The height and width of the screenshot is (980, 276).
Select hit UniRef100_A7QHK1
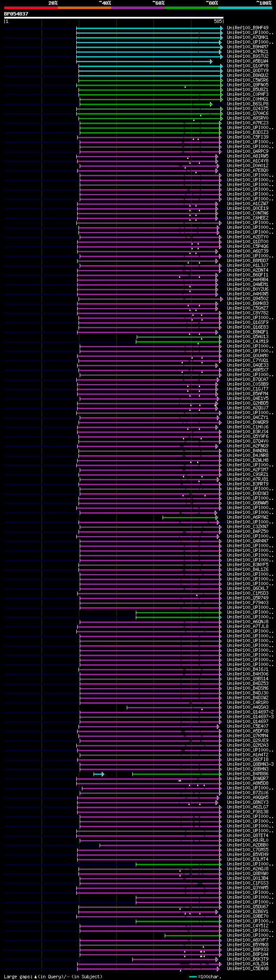click(248, 37)
